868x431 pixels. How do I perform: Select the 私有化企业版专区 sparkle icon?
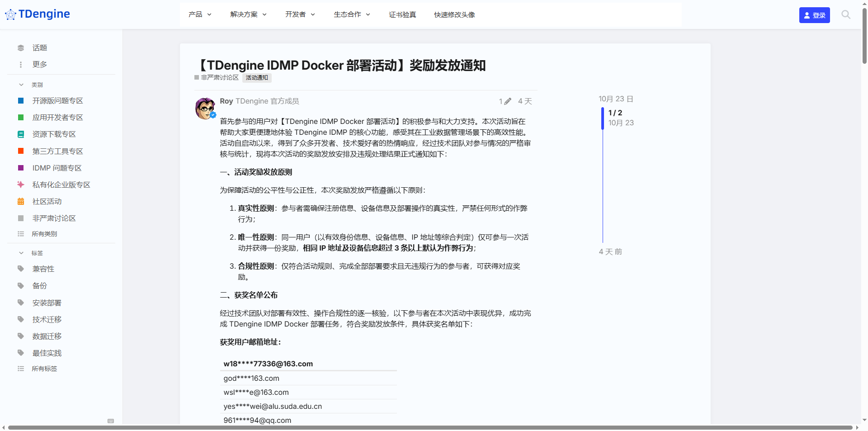[x=20, y=185]
